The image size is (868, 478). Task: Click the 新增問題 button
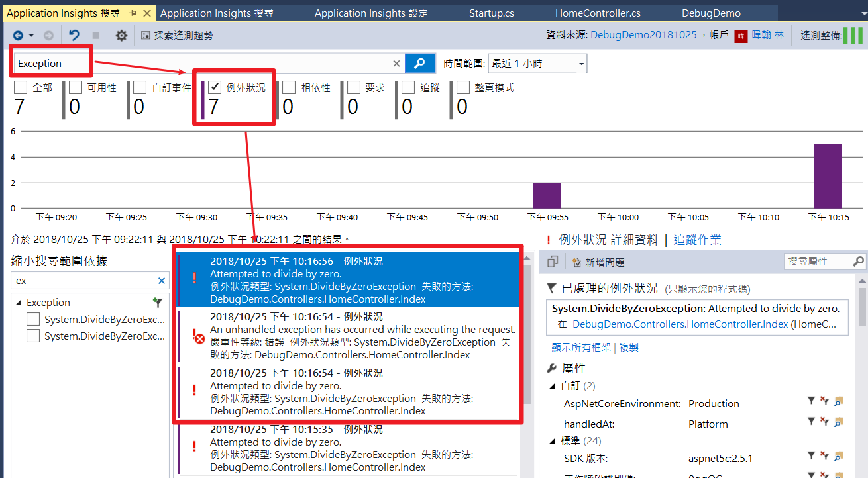pos(598,262)
